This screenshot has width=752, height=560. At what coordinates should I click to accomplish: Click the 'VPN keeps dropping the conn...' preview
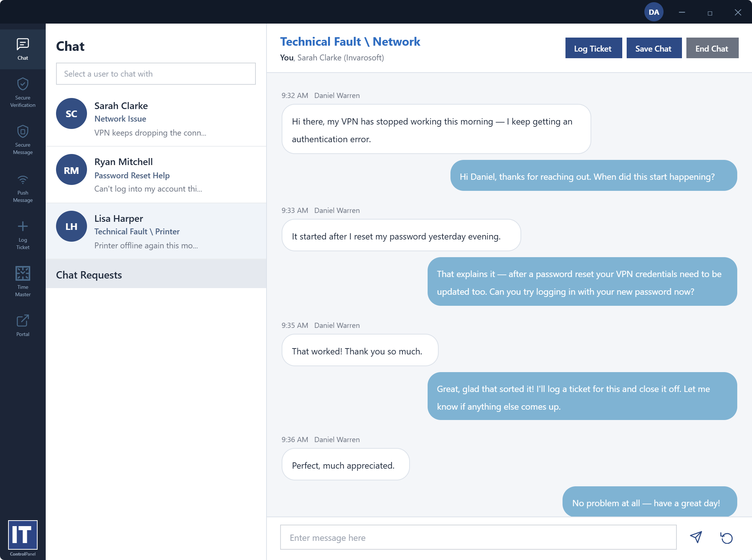coord(150,133)
